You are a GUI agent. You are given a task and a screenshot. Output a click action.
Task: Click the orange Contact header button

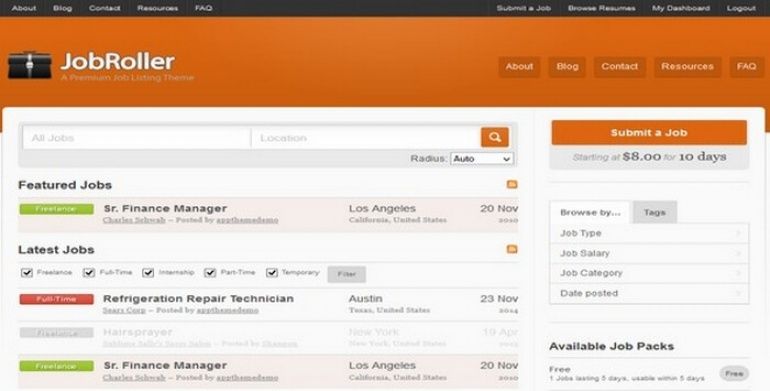[x=620, y=67]
